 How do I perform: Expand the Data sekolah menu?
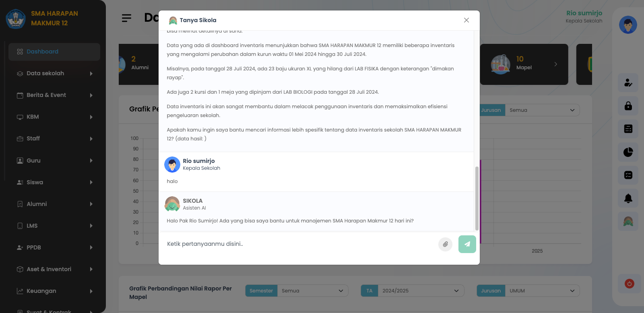pos(54,74)
